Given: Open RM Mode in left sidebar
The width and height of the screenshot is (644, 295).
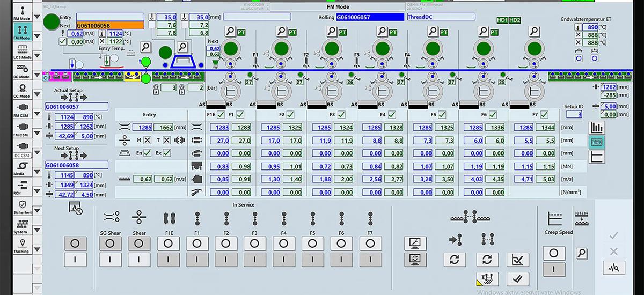Looking at the screenshot, I should (21, 11).
